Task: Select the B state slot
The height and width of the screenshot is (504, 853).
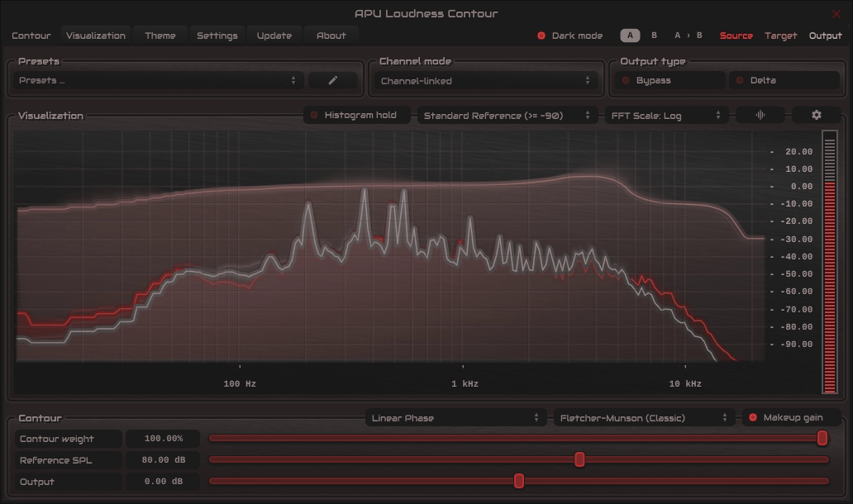Action: 654,36
